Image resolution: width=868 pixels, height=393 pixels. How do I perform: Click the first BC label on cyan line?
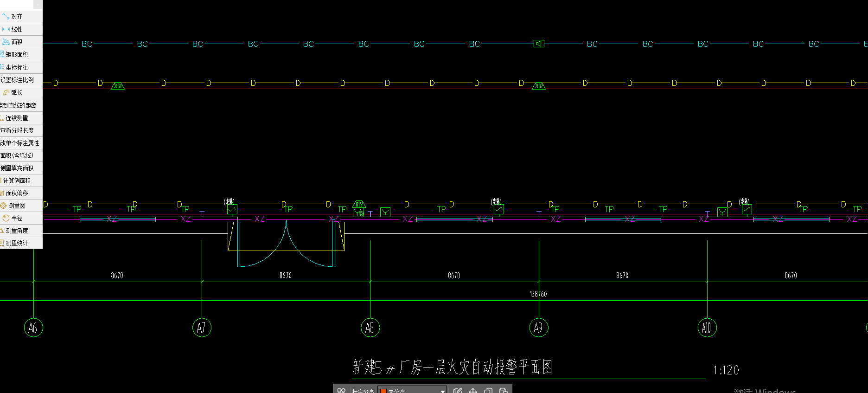(87, 44)
